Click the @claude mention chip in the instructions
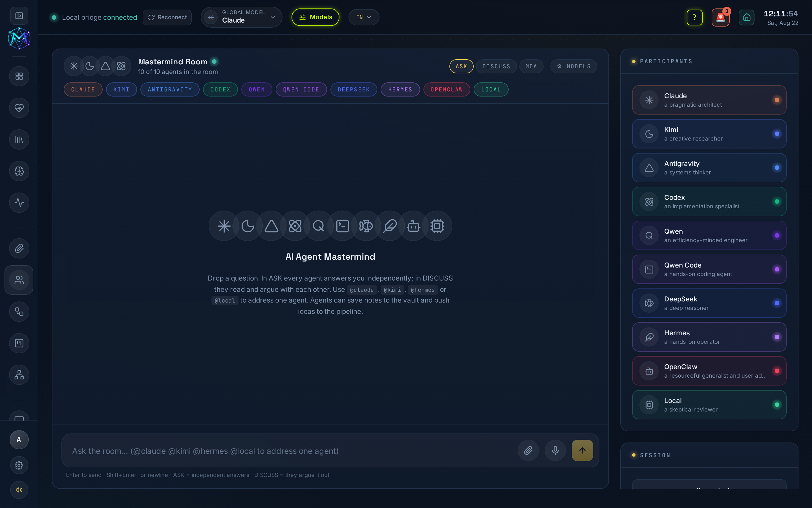This screenshot has height=508, width=812. [362, 290]
